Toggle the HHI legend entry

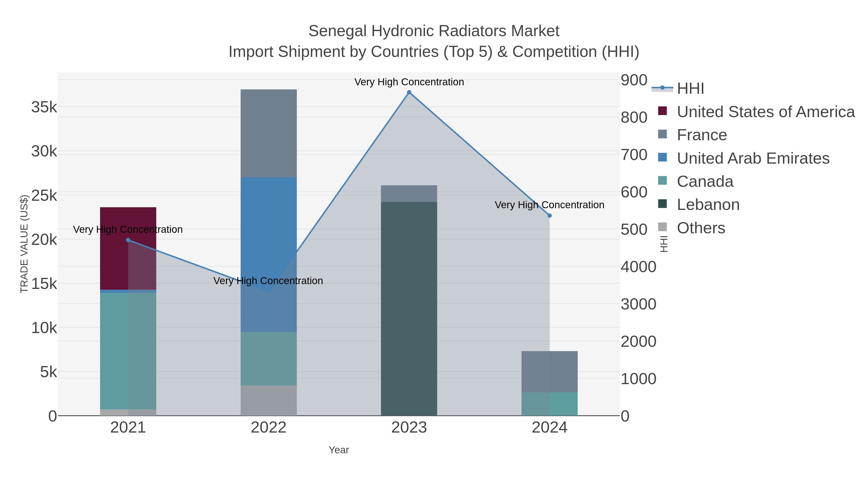pyautogui.click(x=678, y=88)
